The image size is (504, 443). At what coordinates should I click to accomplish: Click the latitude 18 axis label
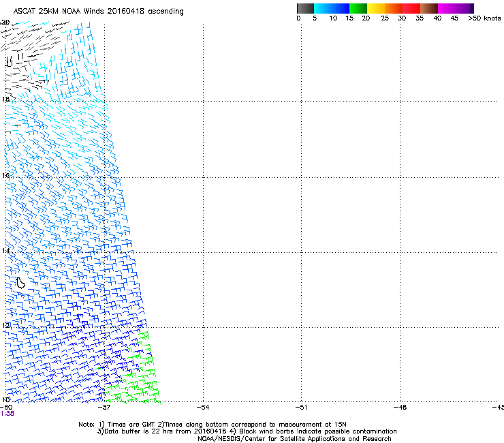tap(5, 99)
